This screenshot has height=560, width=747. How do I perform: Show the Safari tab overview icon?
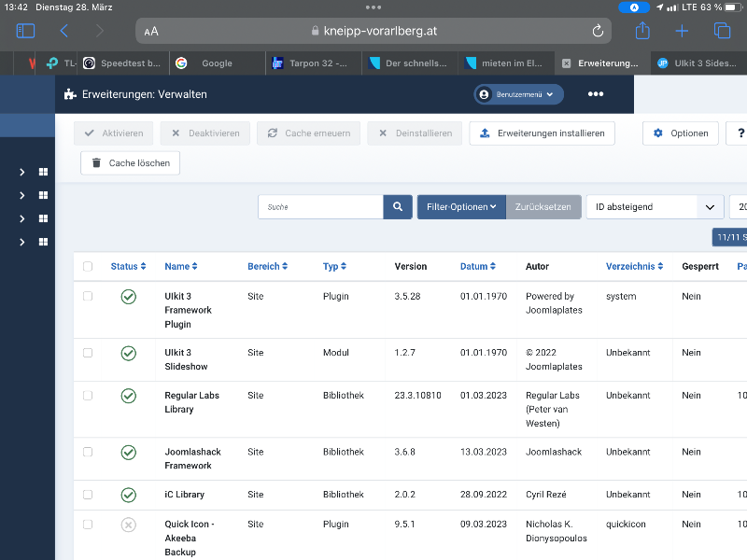click(x=722, y=31)
